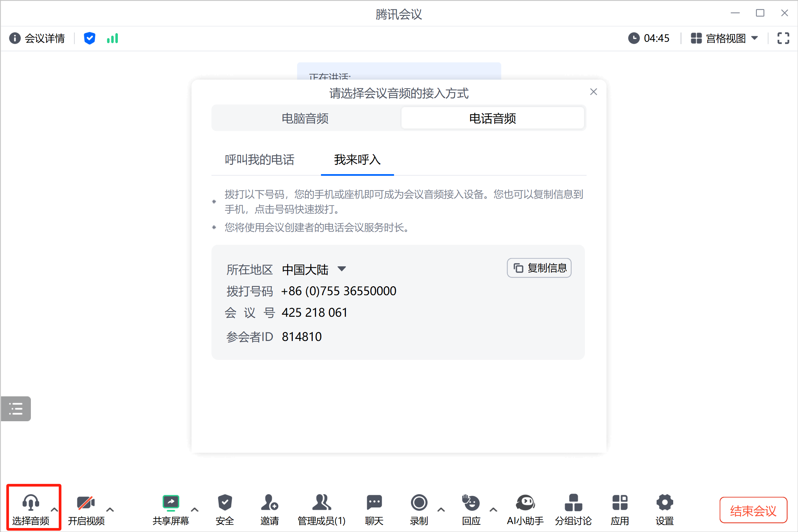This screenshot has height=532, width=798.
Task: Click the 选择音频 headphone icon
Action: 31,502
